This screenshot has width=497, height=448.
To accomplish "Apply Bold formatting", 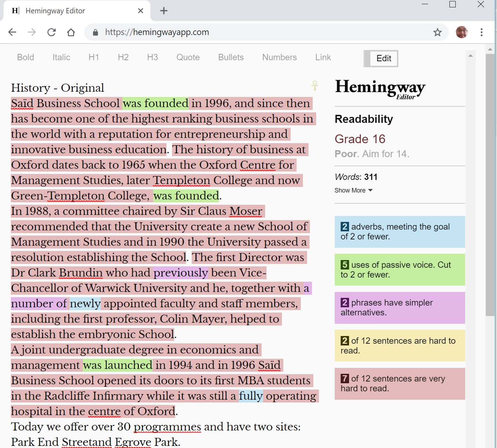I will click(26, 57).
